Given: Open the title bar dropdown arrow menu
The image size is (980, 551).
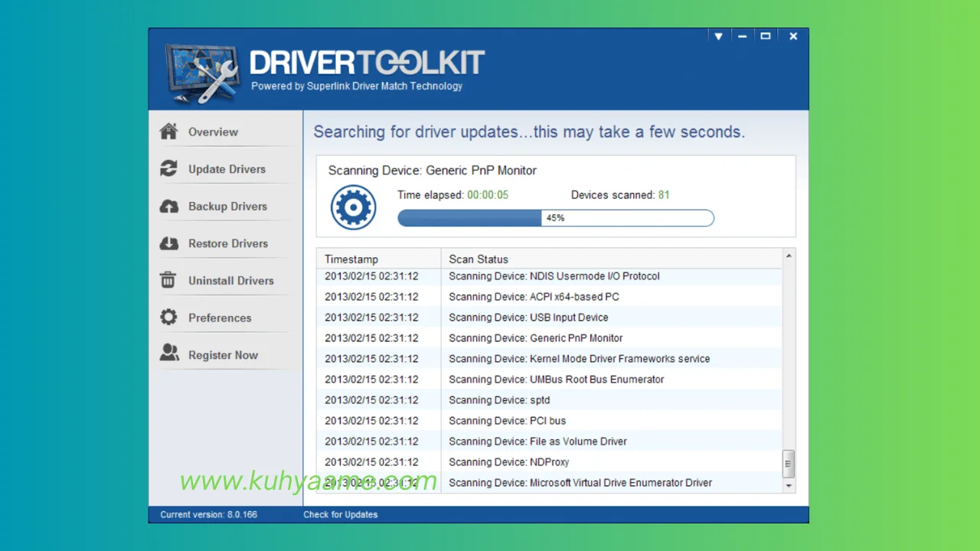Looking at the screenshot, I should point(718,36).
